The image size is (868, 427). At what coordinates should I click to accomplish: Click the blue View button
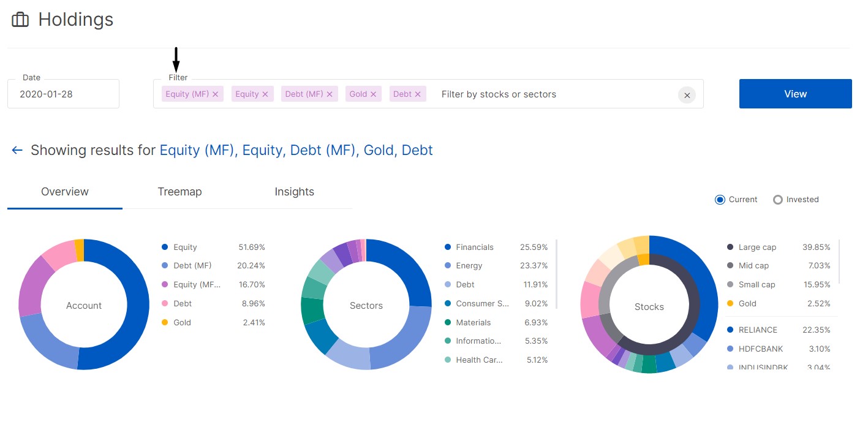coord(795,94)
